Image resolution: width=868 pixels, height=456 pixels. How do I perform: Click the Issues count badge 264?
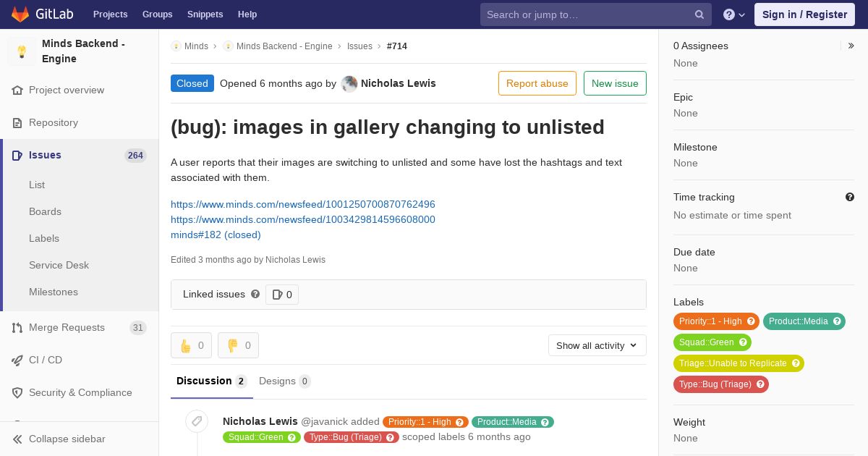135,156
